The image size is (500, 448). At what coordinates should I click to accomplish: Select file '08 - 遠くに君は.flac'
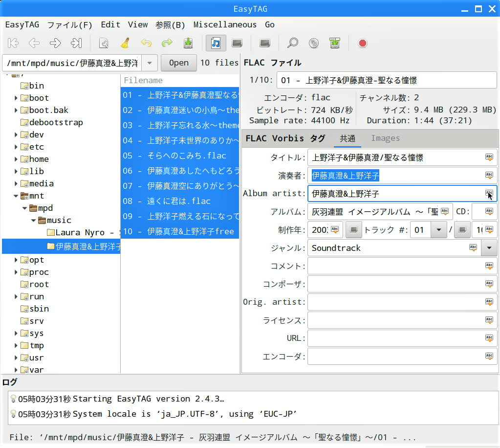[x=180, y=202]
